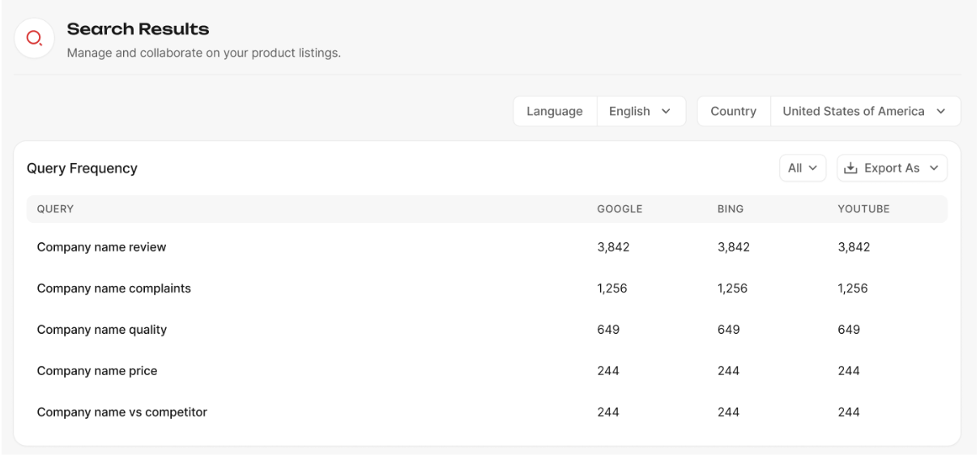The height and width of the screenshot is (457, 980).
Task: Click the download icon in Export As
Action: pos(850,169)
